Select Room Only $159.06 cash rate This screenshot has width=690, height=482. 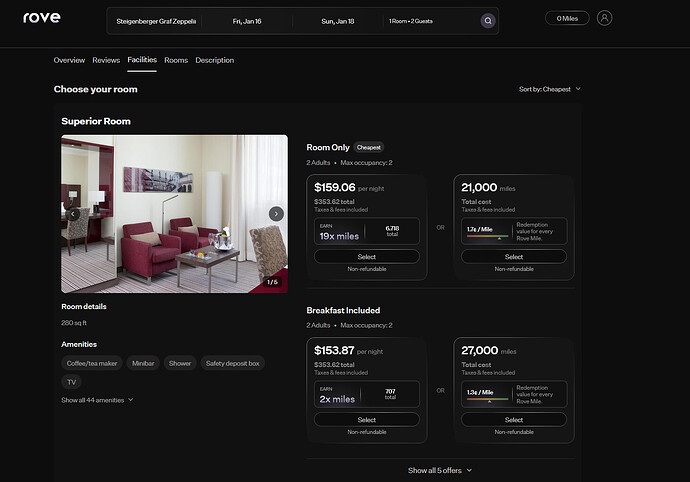366,257
